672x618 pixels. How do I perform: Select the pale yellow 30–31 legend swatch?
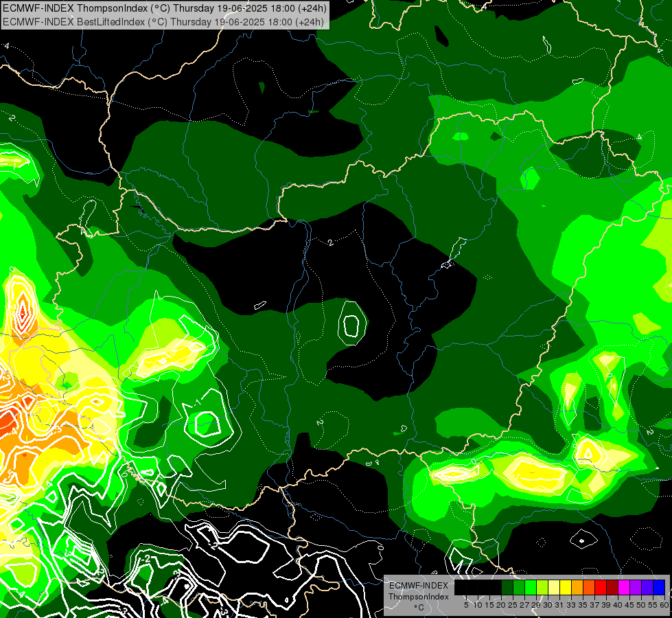(x=554, y=588)
